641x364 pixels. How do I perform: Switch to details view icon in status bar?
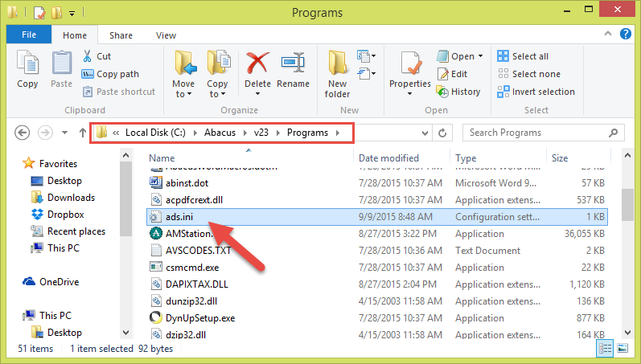605,348
